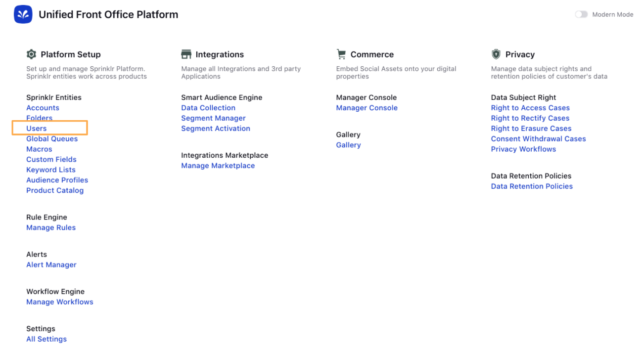Image resolution: width=644 pixels, height=354 pixels.
Task: Open the Data Retention Policies link
Action: tap(532, 186)
